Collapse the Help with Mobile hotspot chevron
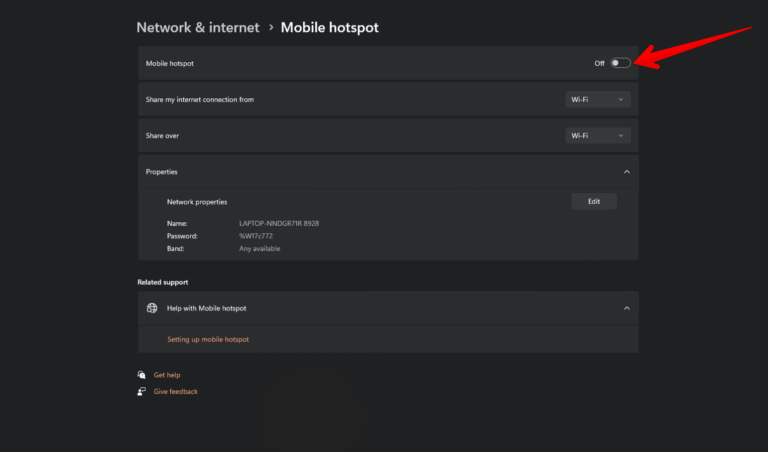The image size is (768, 452). 627,308
